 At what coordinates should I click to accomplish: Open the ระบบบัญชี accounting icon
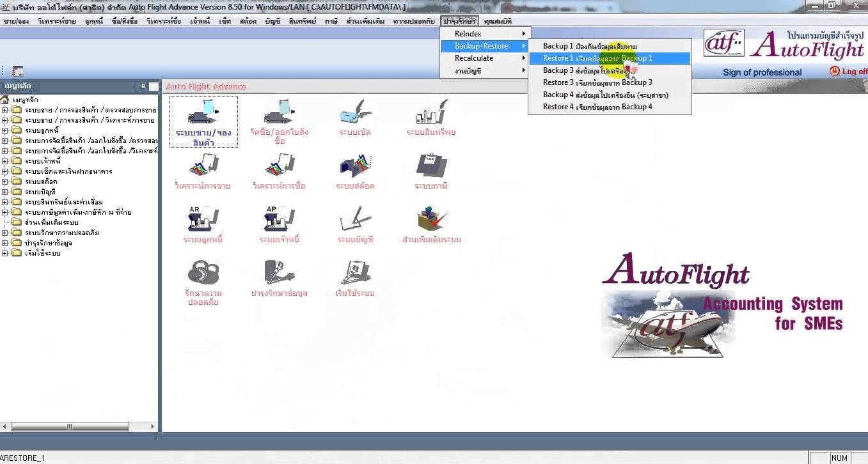tap(356, 219)
